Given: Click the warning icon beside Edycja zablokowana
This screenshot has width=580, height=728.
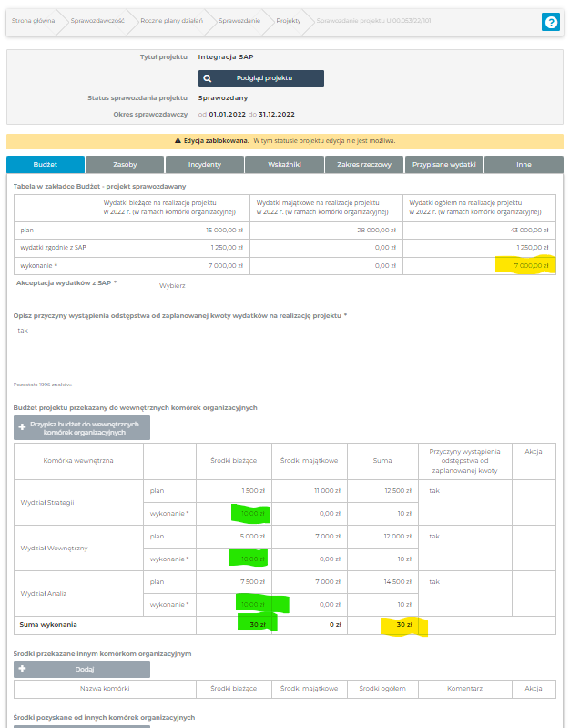Looking at the screenshot, I should (x=178, y=141).
